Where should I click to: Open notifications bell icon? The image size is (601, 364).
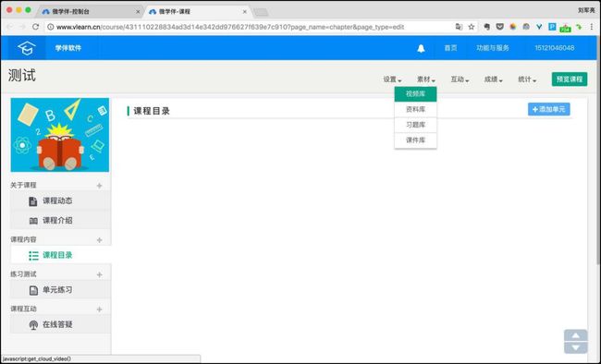pos(421,48)
